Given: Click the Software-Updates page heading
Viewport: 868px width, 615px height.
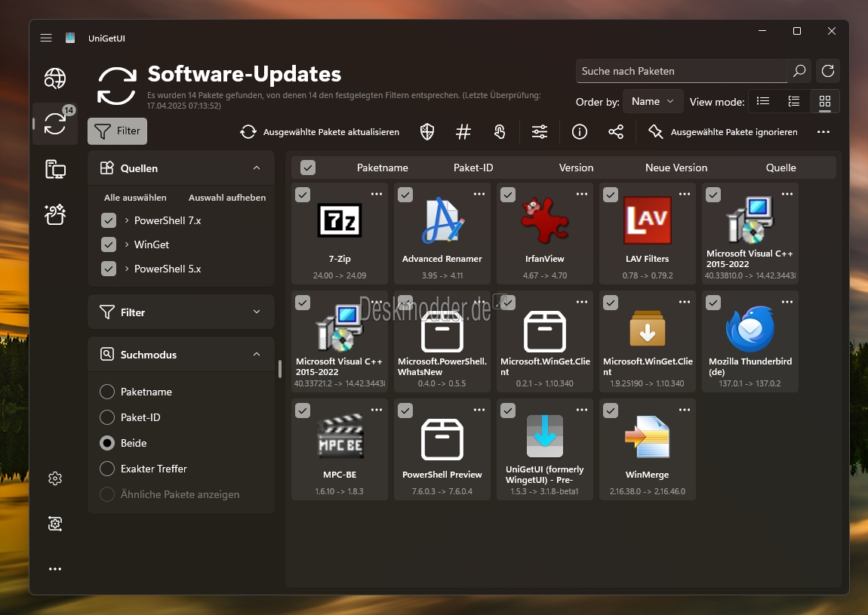Looking at the screenshot, I should pyautogui.click(x=244, y=74).
